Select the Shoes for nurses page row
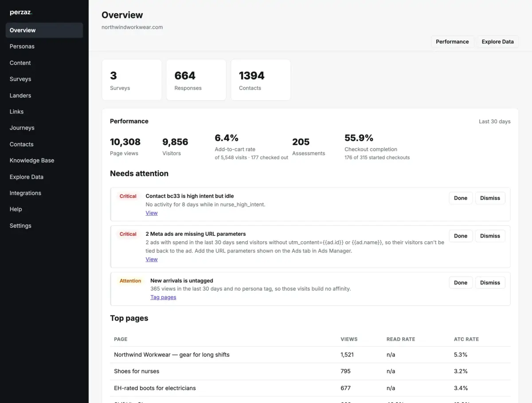 (310, 372)
